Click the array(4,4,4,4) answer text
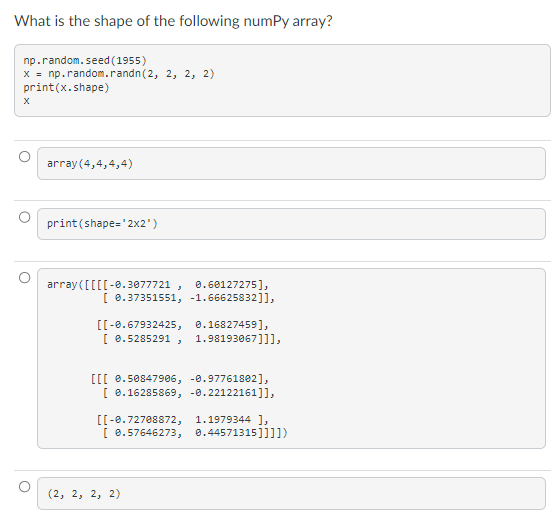Viewport: 556px width, 517px height. (x=90, y=163)
